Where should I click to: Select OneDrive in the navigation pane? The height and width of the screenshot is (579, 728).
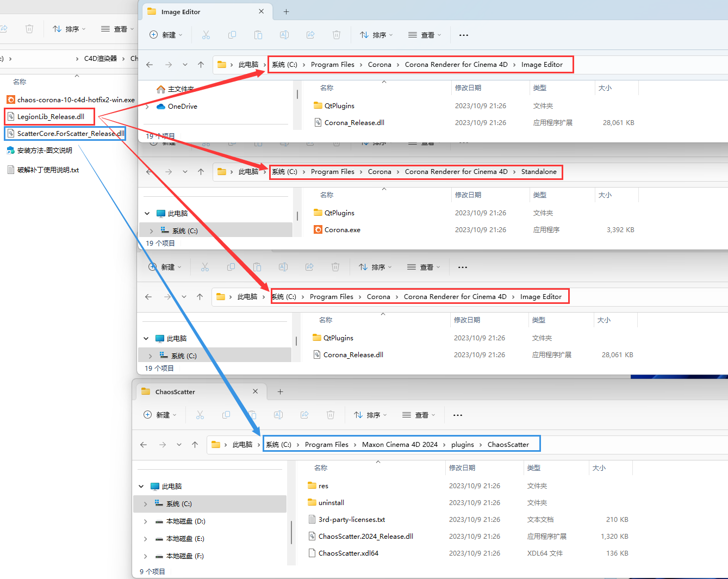pos(182,107)
